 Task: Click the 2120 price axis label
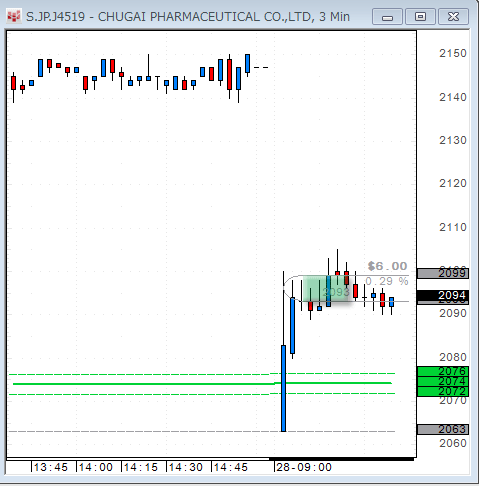pyautogui.click(x=453, y=183)
